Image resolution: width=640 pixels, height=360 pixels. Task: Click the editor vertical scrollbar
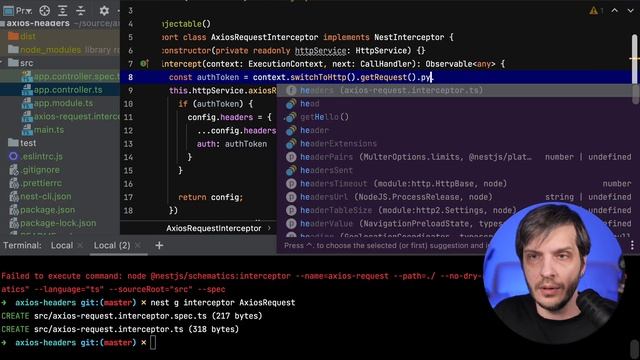click(635, 69)
